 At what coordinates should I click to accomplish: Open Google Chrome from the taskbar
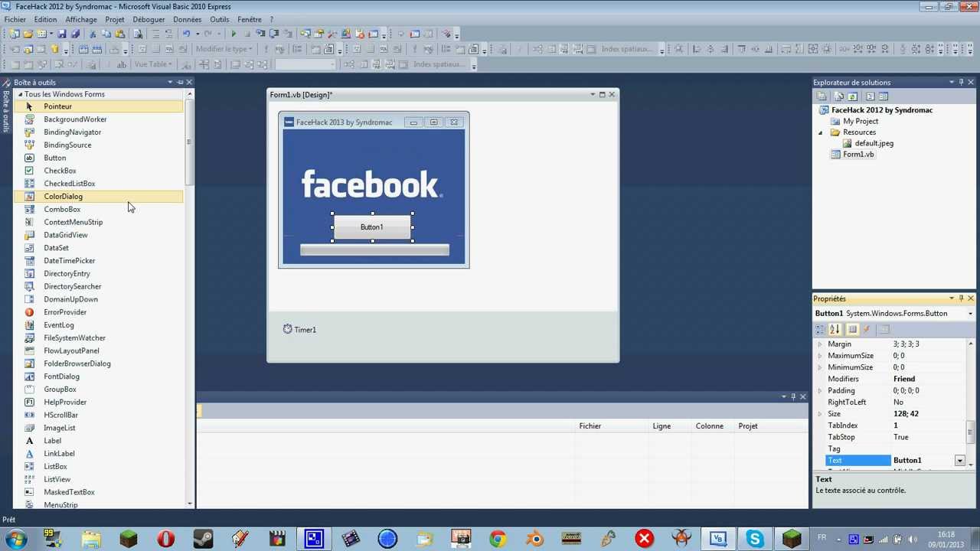(x=498, y=539)
